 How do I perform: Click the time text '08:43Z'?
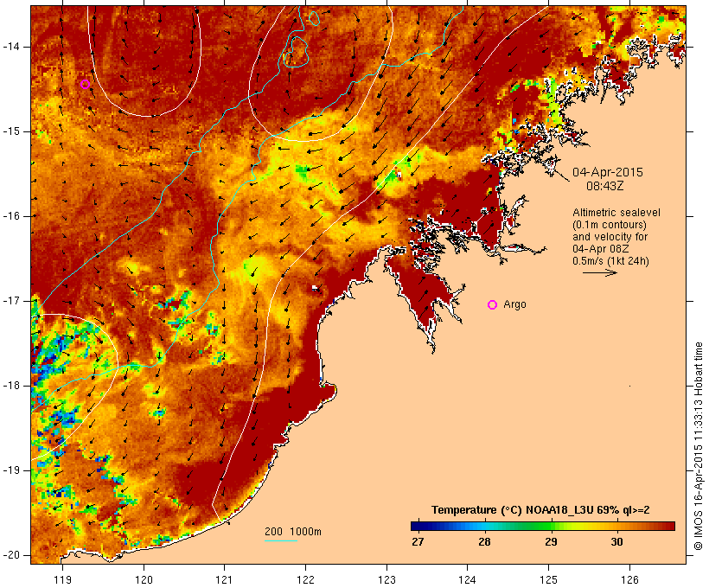605,186
